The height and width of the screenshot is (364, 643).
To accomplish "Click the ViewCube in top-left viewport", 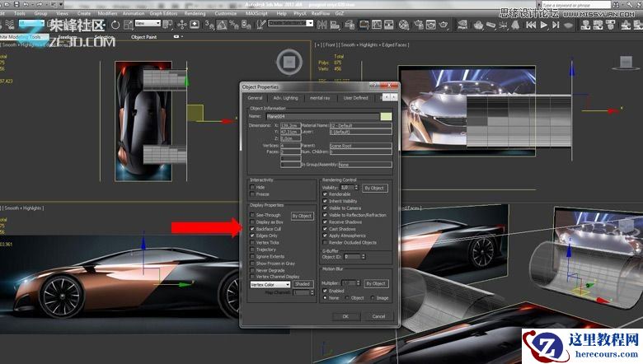I will click(289, 62).
